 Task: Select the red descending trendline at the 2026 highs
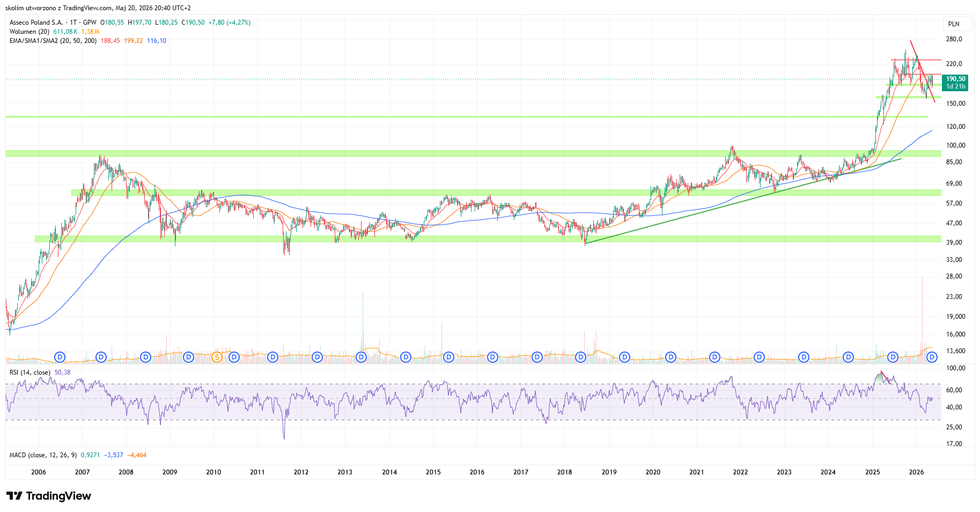point(923,71)
